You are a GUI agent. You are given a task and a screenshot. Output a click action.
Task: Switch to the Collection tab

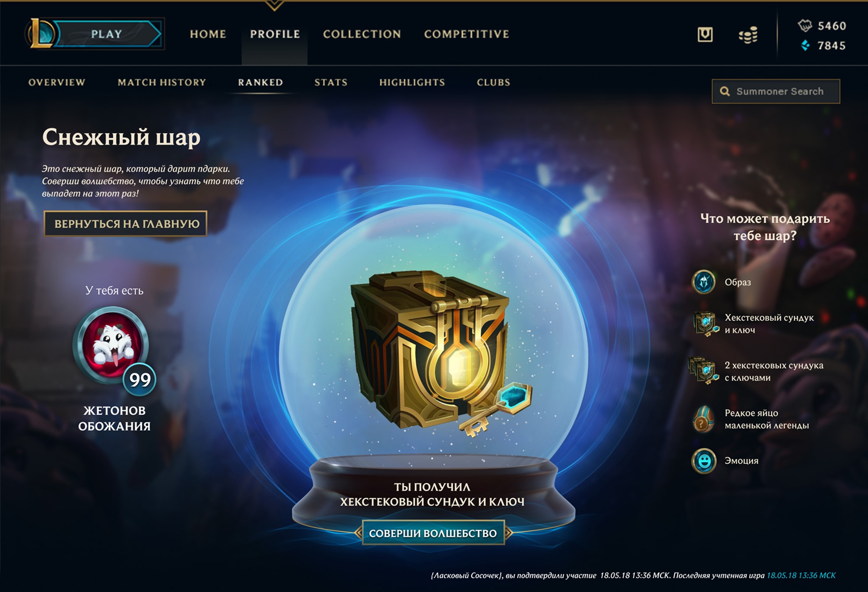[362, 34]
